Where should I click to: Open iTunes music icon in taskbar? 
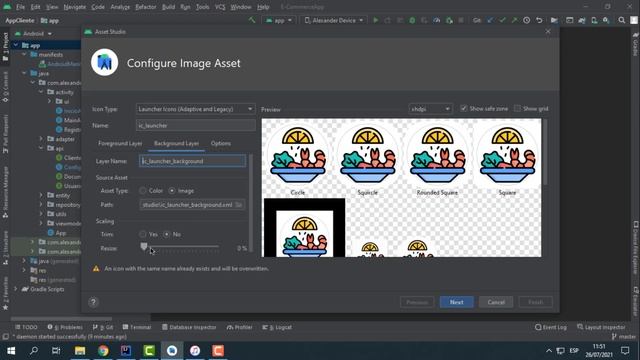tap(195, 351)
